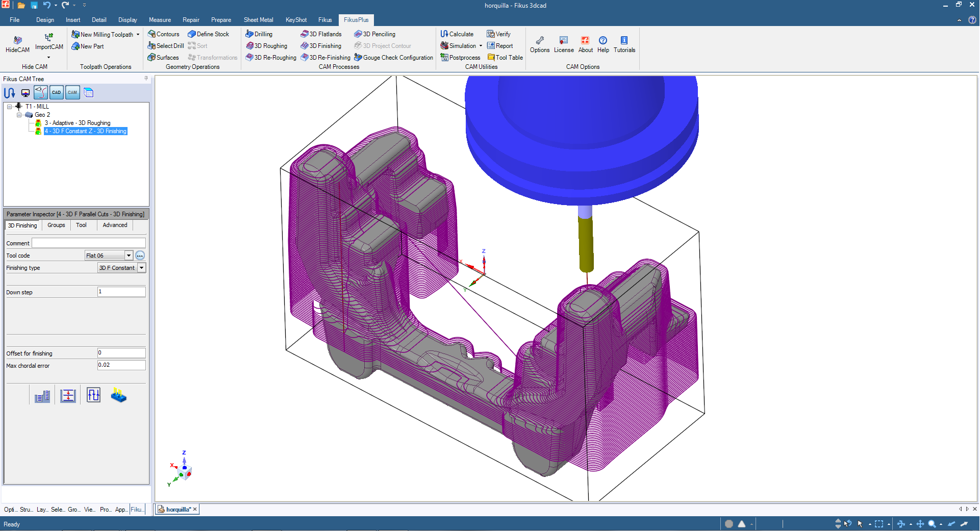Open the Simulation utility
980x531 pixels.
pyautogui.click(x=460, y=45)
